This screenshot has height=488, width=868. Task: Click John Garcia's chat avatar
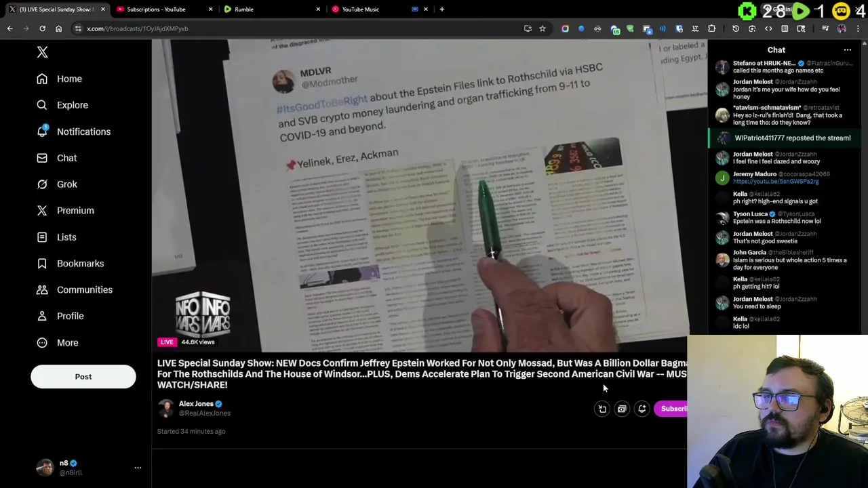tap(722, 260)
